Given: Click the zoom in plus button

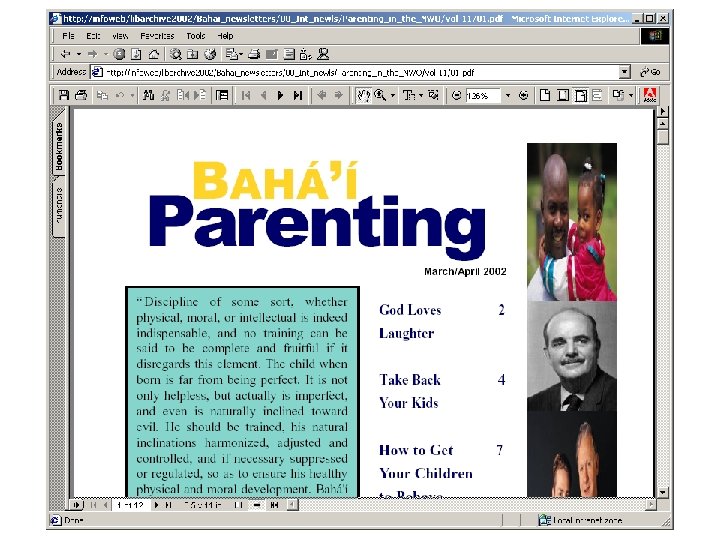Looking at the screenshot, I should [523, 95].
